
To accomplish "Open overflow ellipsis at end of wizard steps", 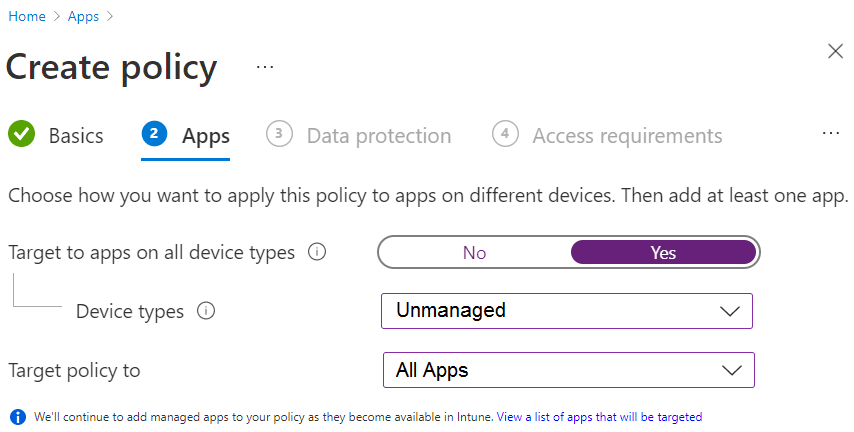I will pyautogui.click(x=831, y=133).
